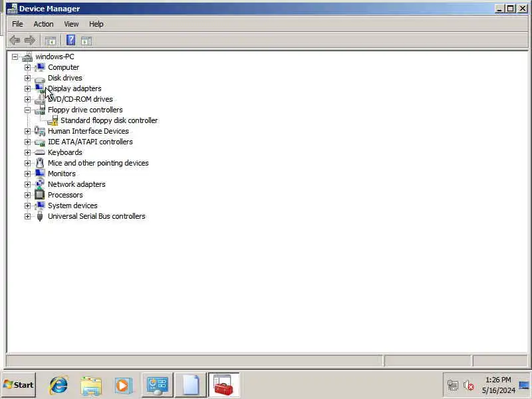
Task: Expand the Mice and other pointing devices node
Action: (x=27, y=163)
